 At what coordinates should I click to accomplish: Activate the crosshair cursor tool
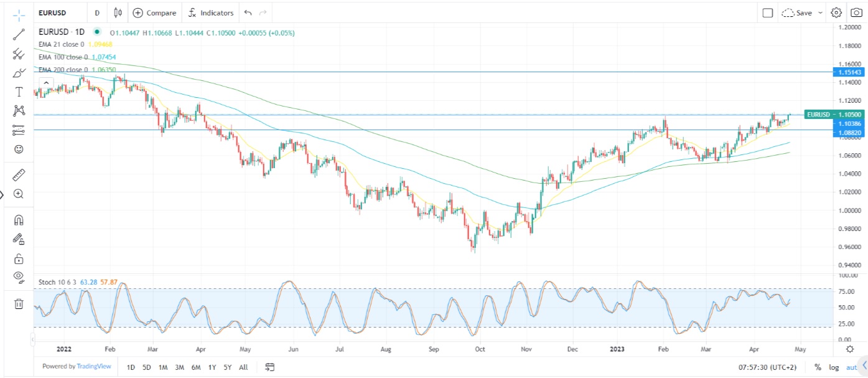pos(19,14)
